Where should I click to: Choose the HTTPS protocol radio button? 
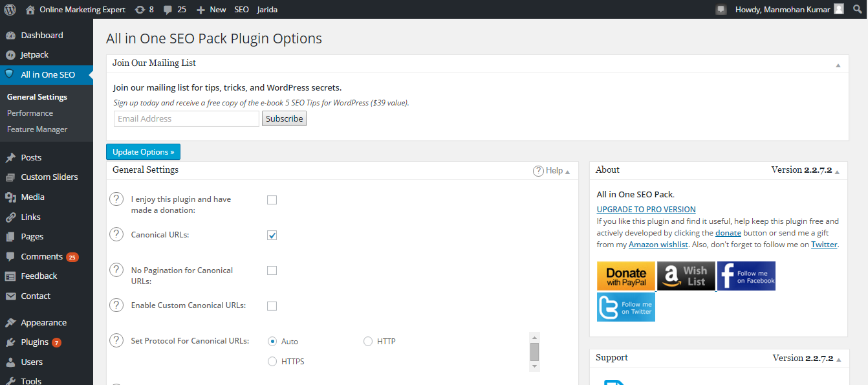pos(272,361)
